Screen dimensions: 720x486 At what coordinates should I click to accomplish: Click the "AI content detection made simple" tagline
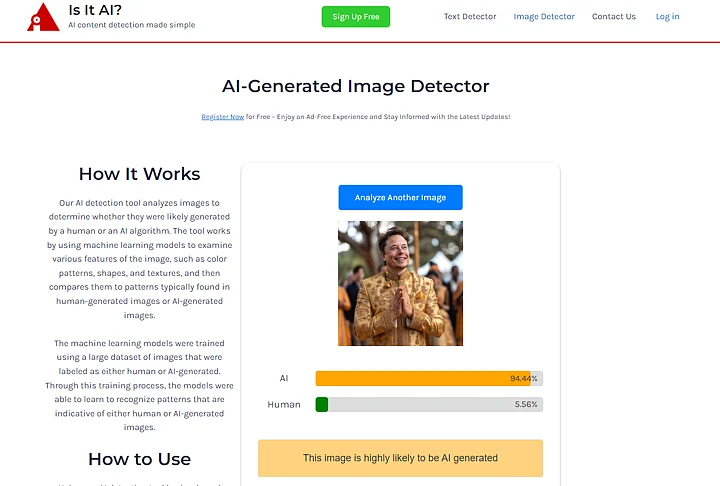pyautogui.click(x=131, y=25)
